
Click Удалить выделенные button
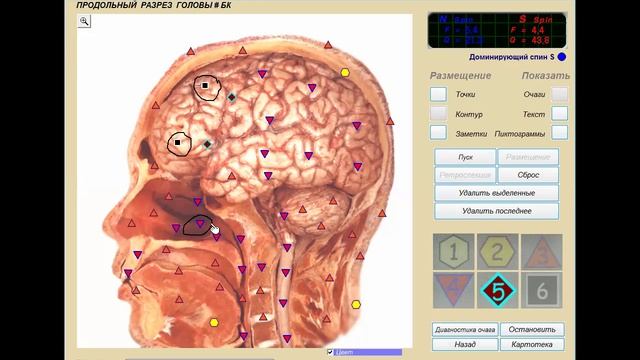pyautogui.click(x=497, y=193)
